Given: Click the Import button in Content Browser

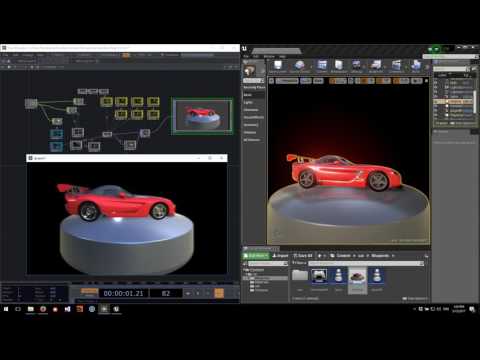Looking at the screenshot, I should click(280, 256).
